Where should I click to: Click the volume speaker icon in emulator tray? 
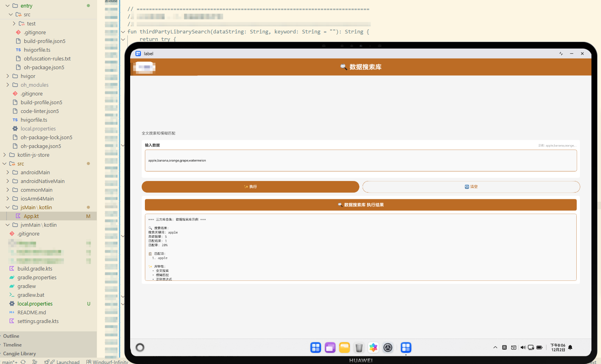tap(523, 347)
